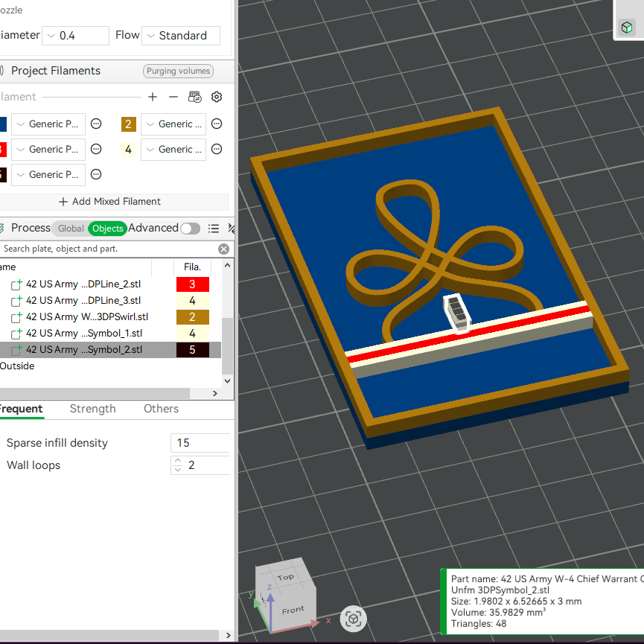Remove filament with minus icon
The image size is (644, 644).
point(173,97)
